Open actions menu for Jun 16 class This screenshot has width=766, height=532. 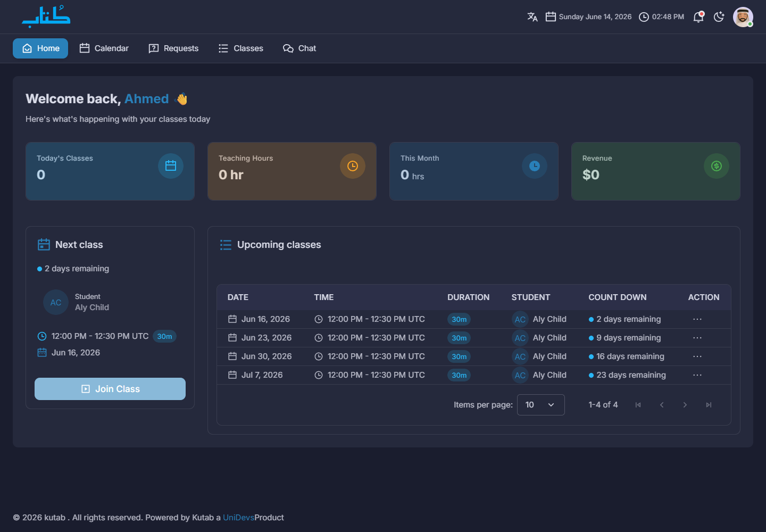[x=697, y=319]
